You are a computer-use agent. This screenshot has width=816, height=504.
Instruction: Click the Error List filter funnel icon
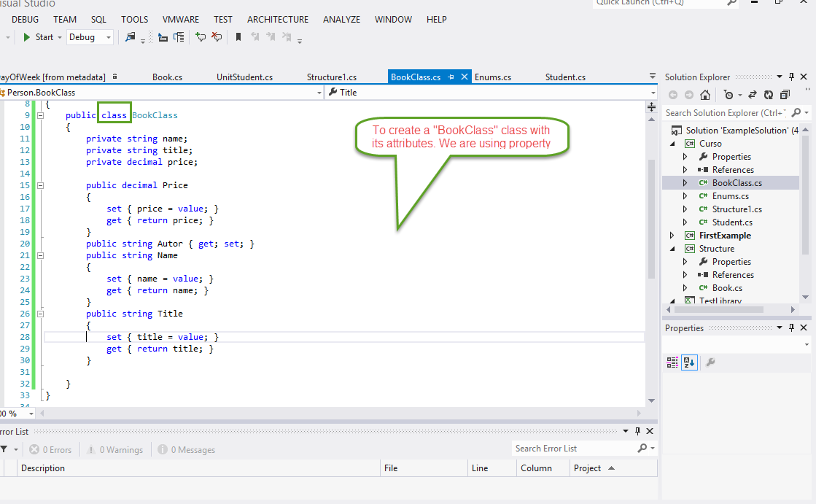click(4, 449)
